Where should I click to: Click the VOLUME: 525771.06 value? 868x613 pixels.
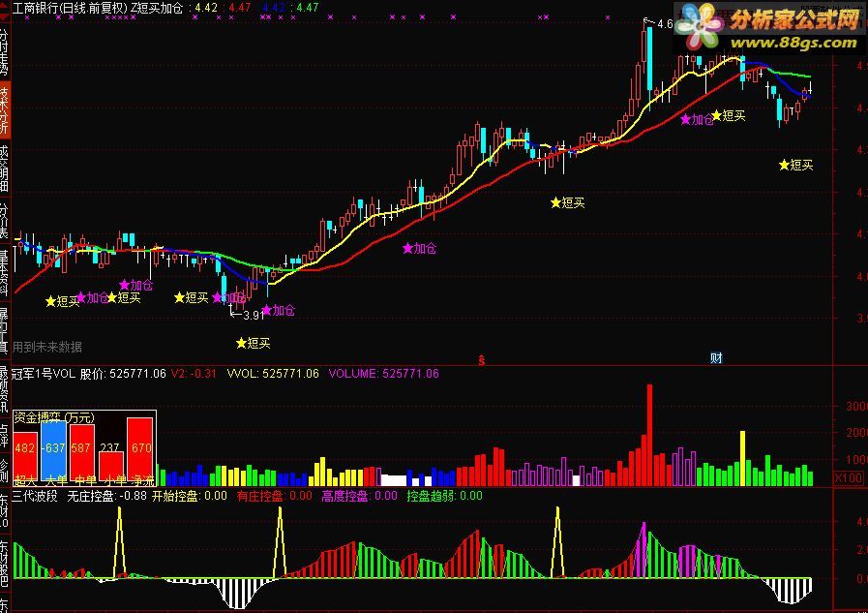click(383, 374)
